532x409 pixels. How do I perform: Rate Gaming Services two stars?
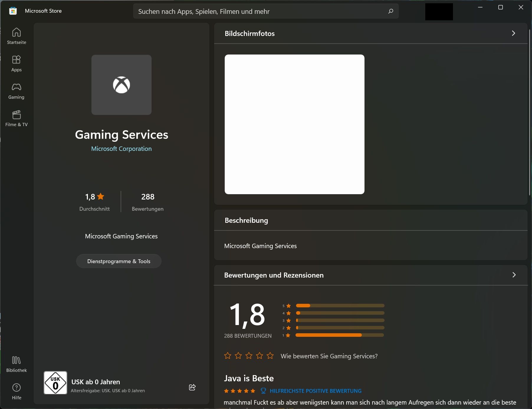(238, 356)
